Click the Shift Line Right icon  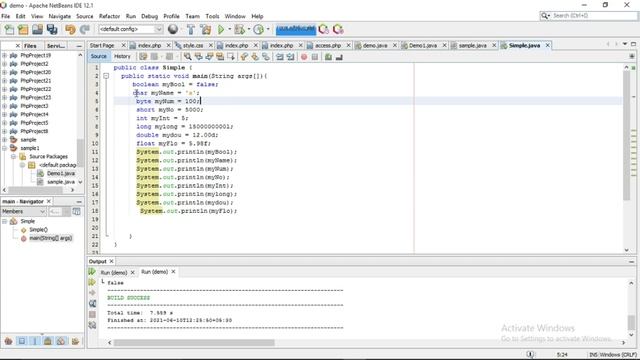(290, 57)
